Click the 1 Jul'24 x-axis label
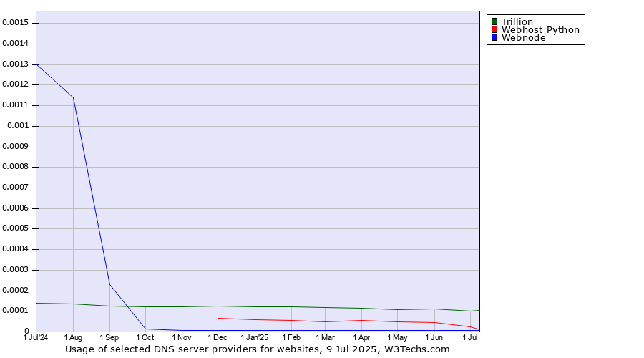This screenshot has height=358, width=644. coord(36,337)
